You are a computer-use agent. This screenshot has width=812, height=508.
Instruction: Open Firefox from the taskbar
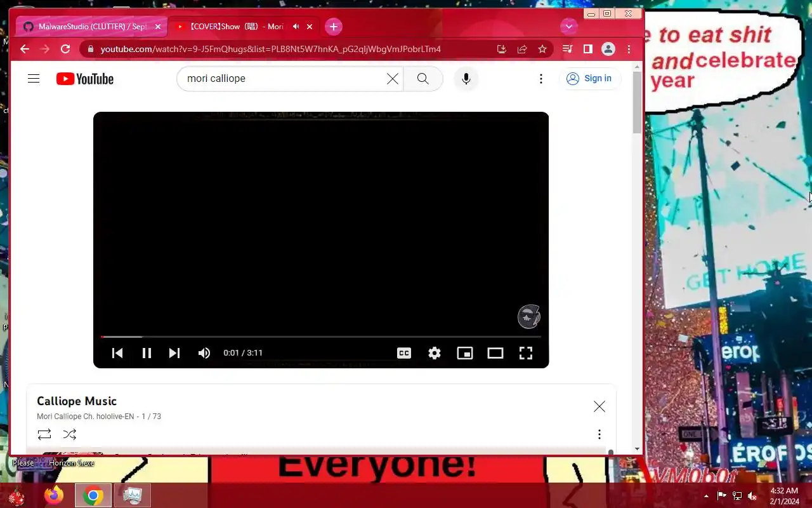(x=54, y=495)
